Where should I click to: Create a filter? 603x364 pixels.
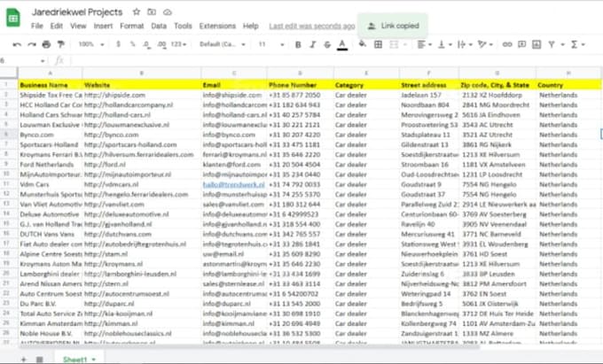[x=552, y=44]
